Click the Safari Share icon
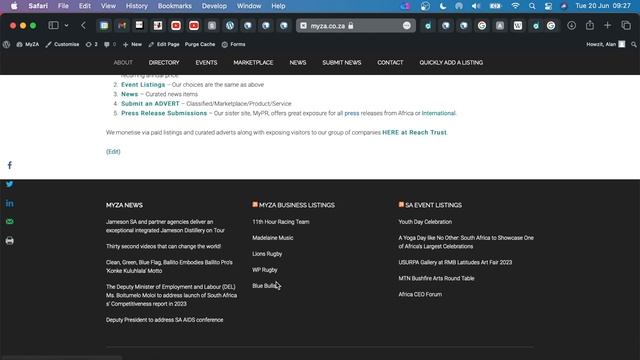Image resolution: width=640 pixels, height=360 pixels. click(x=590, y=25)
